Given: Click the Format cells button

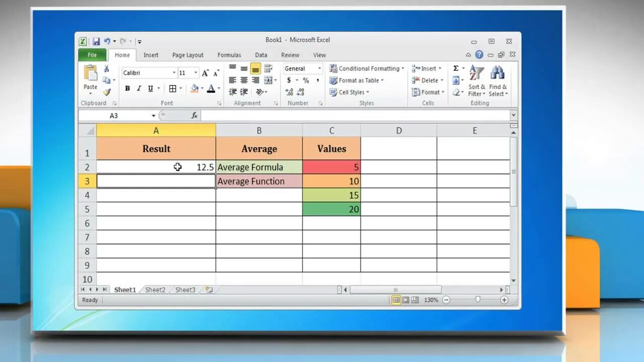Looking at the screenshot, I should (x=428, y=92).
